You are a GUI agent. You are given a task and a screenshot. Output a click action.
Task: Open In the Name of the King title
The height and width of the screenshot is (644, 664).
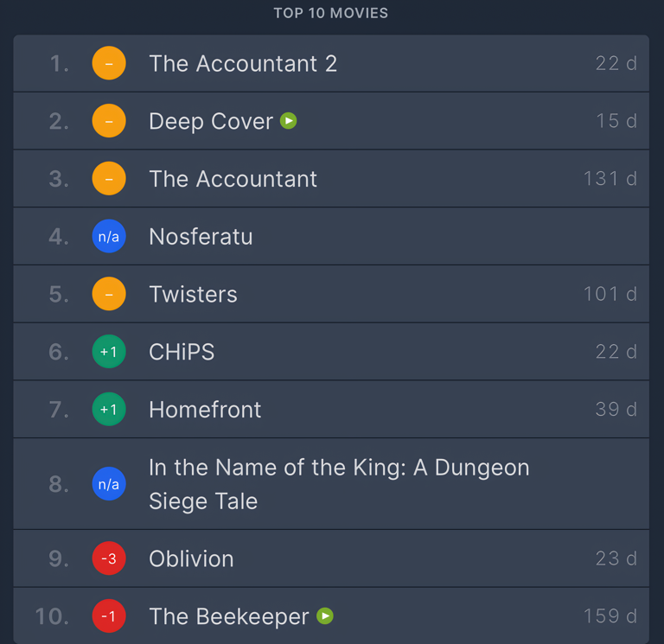coord(339,469)
